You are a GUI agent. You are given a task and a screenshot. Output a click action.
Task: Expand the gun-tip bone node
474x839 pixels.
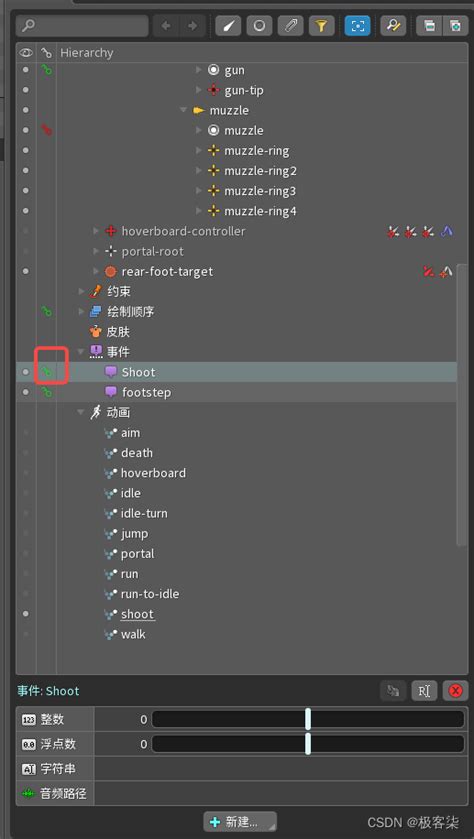click(199, 90)
